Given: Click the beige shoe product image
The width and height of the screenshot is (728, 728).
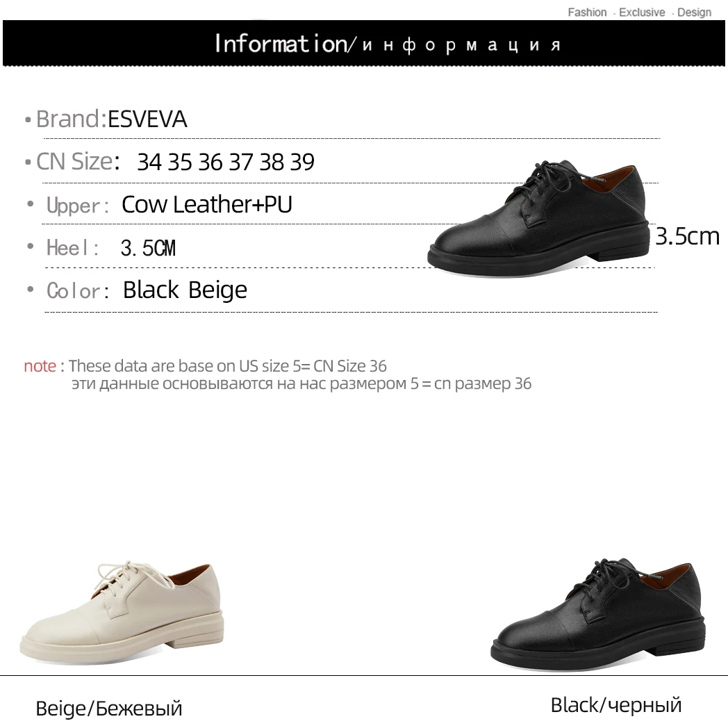Looking at the screenshot, I should pyautogui.click(x=122, y=610).
